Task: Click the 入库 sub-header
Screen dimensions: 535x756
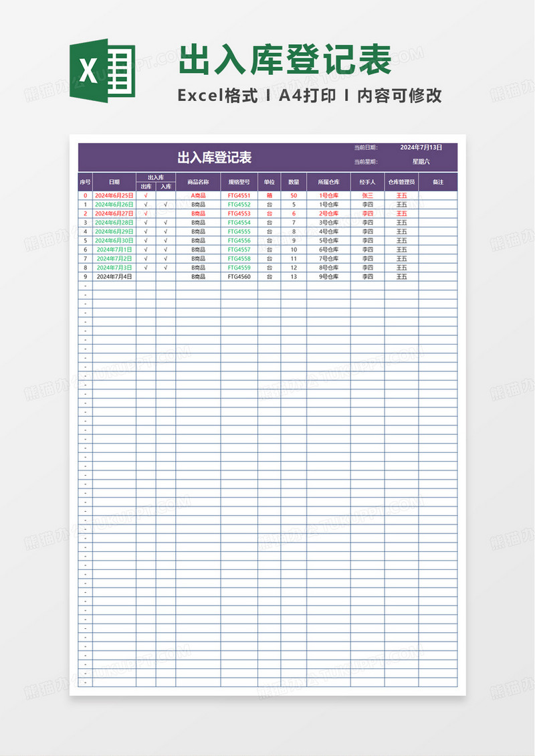Action: tap(166, 187)
